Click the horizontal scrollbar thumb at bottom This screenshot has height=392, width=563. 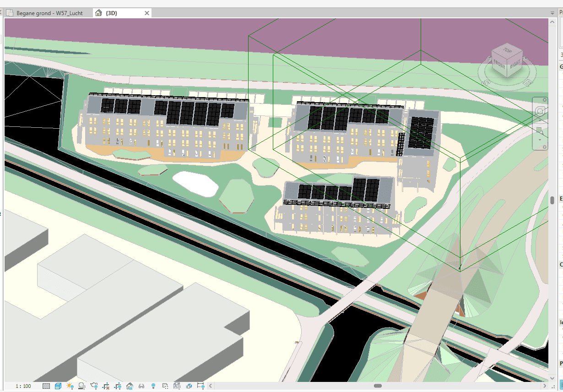(x=378, y=386)
